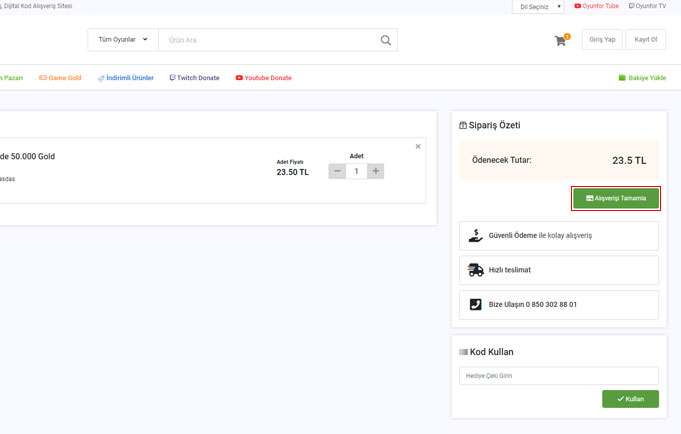Go to the Game Gold menu
This screenshot has height=434, width=681.
[60, 78]
